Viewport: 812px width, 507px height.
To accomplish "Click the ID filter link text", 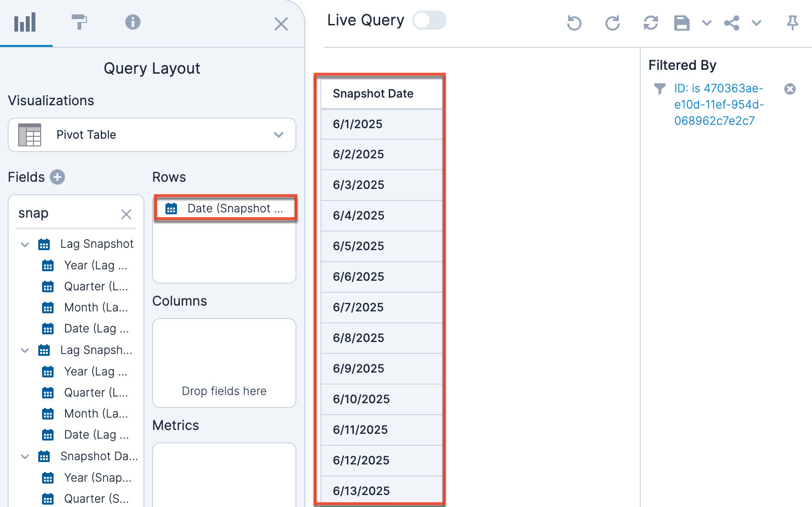I will coord(719,105).
